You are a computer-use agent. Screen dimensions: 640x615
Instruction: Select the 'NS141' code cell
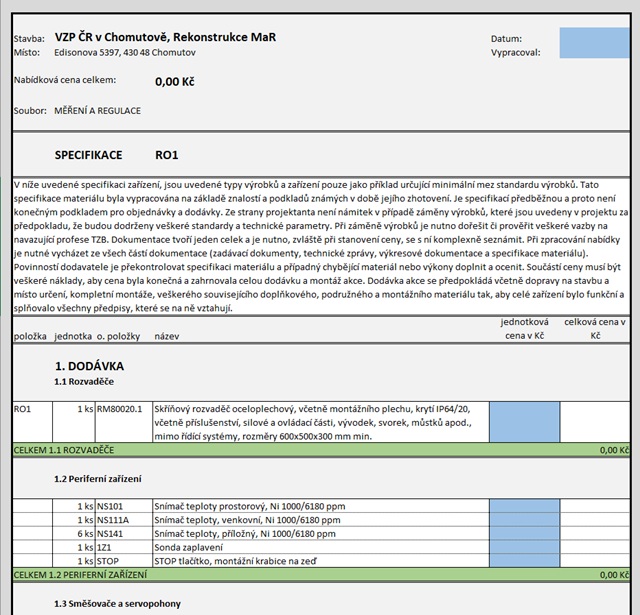(x=124, y=533)
